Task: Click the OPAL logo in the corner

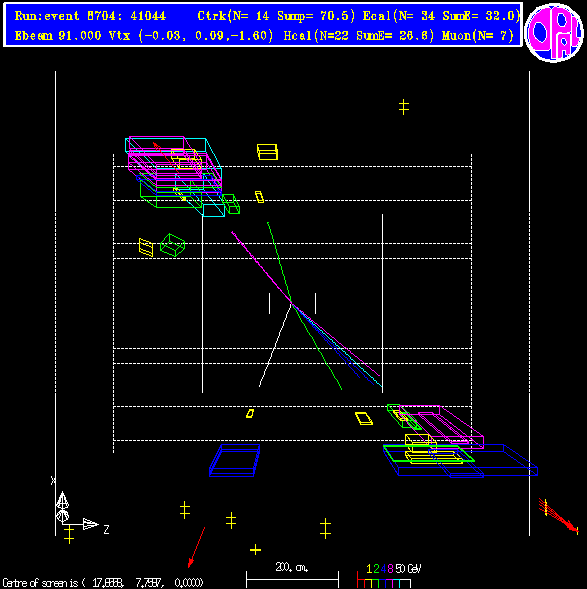Action: click(x=554, y=33)
